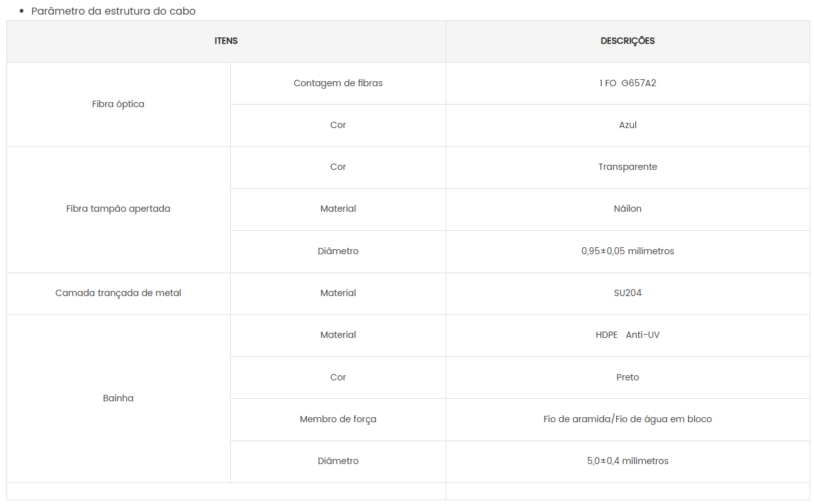This screenshot has width=814, height=504.
Task: Select the 'Contagem de fibras' cell
Action: pos(338,83)
